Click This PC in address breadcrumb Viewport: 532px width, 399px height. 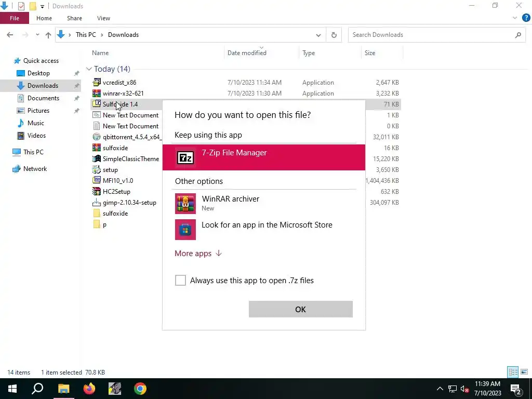click(86, 35)
